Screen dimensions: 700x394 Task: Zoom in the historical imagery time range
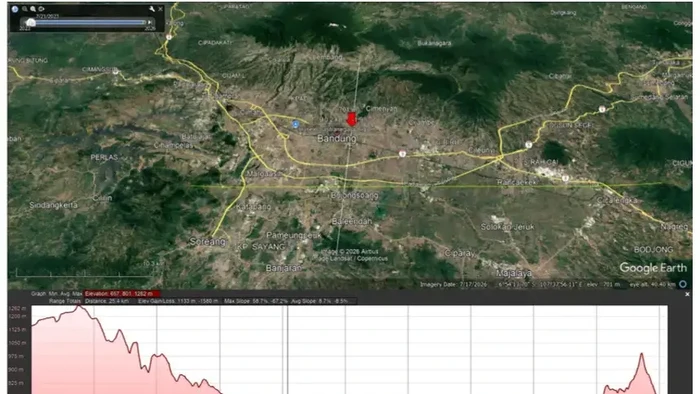click(x=33, y=9)
